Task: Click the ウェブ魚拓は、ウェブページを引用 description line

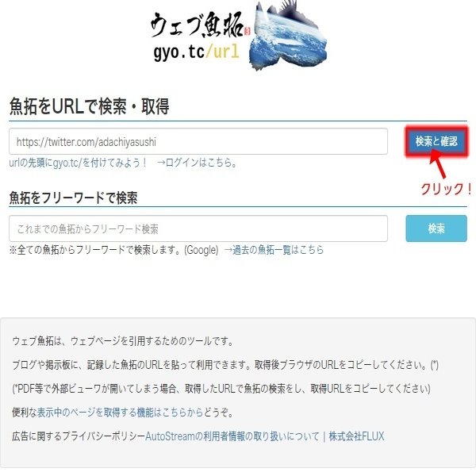Action: pos(123,341)
